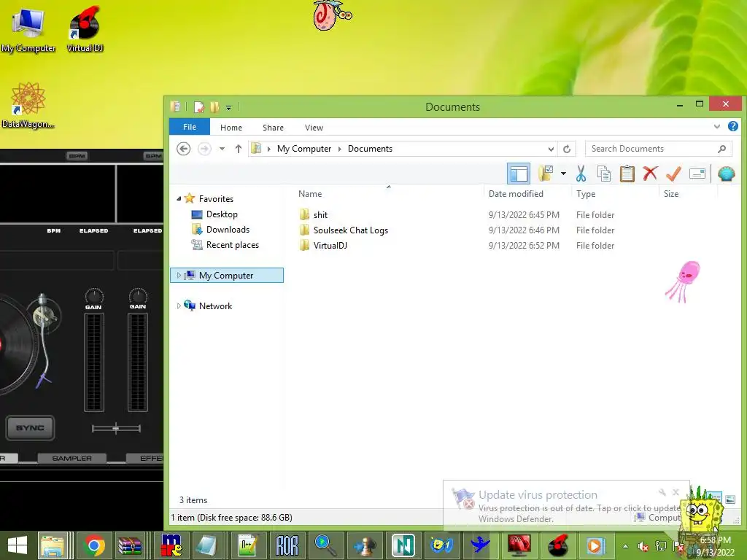Open Virtual DJ desktop shortcut
Screen dimensions: 747x560
[85, 29]
